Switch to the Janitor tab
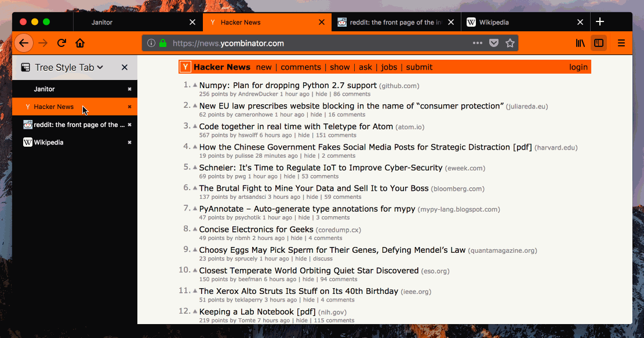The height and width of the screenshot is (338, 644). pos(138,22)
